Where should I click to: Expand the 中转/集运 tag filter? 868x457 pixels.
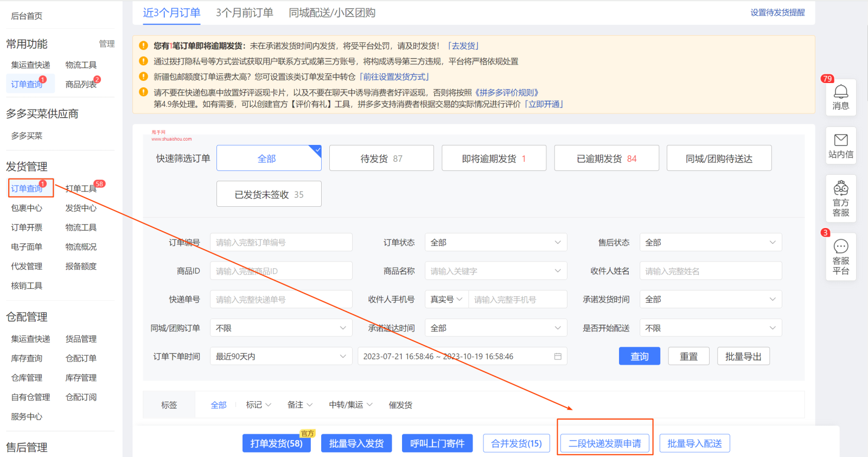click(x=350, y=405)
